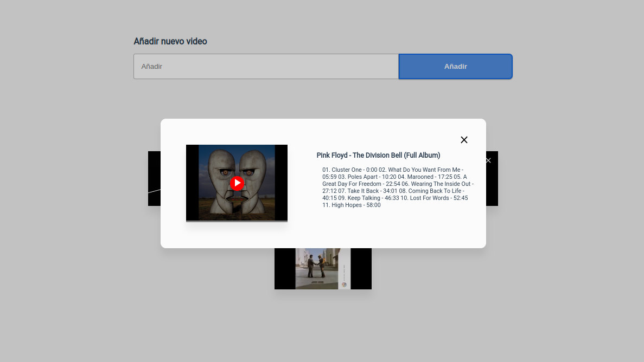This screenshot has width=644, height=362.
Task: Open the Wish You Were Here thumbnail
Action: pos(323,269)
